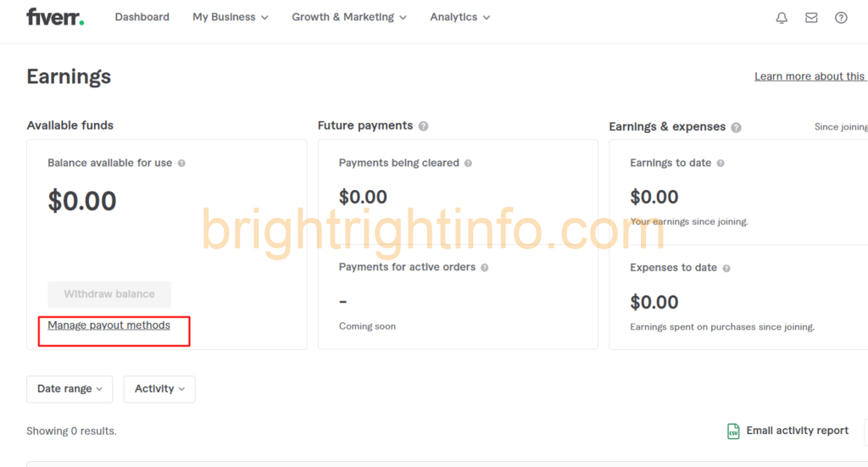The image size is (868, 467).
Task: Click the CSV file icon for activity report
Action: (733, 431)
